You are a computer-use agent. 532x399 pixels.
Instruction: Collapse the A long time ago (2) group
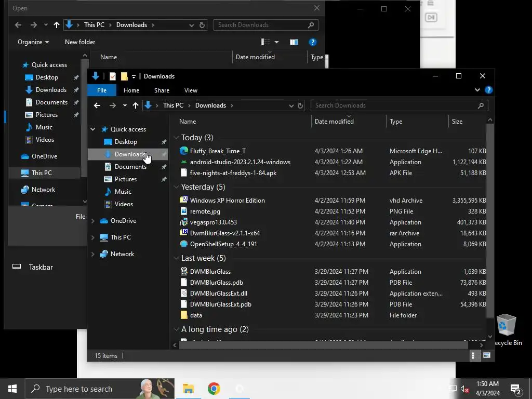pyautogui.click(x=176, y=329)
